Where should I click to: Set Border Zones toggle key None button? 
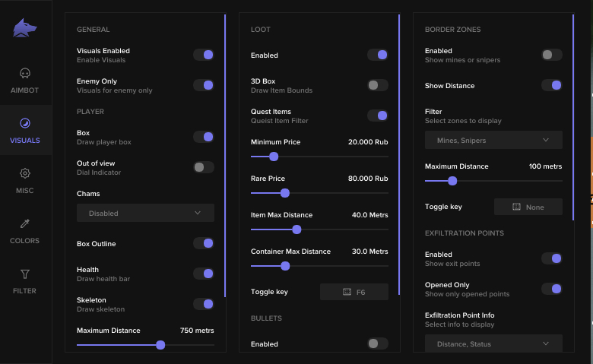click(528, 207)
